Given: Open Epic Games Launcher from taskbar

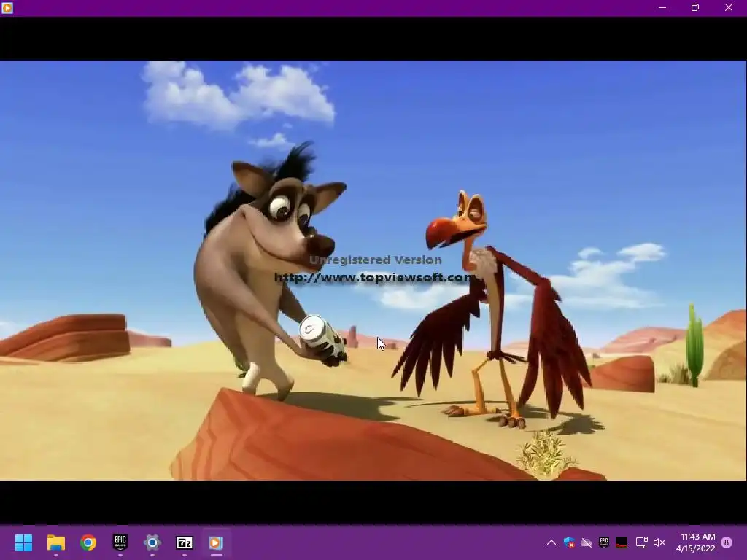Looking at the screenshot, I should coord(120,542).
